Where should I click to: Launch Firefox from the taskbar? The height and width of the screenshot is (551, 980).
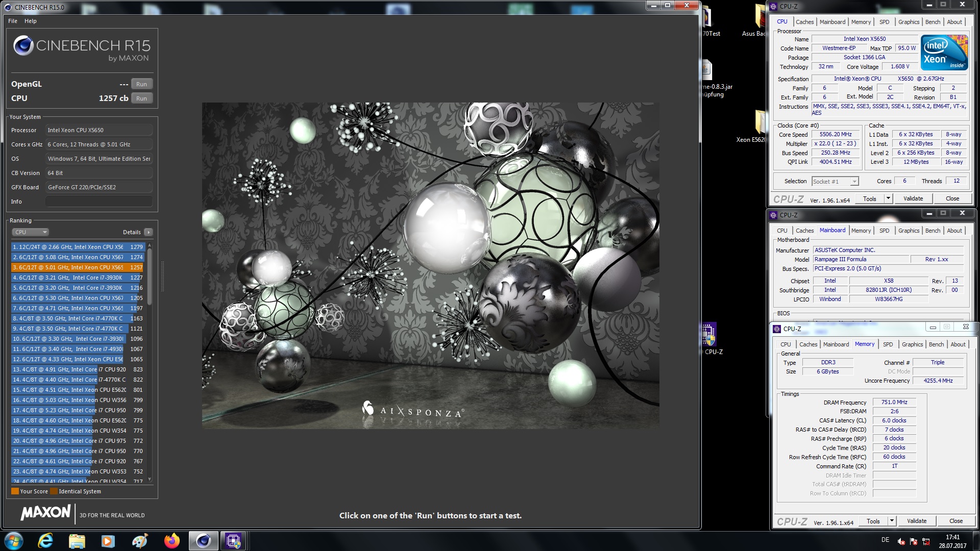click(x=171, y=541)
